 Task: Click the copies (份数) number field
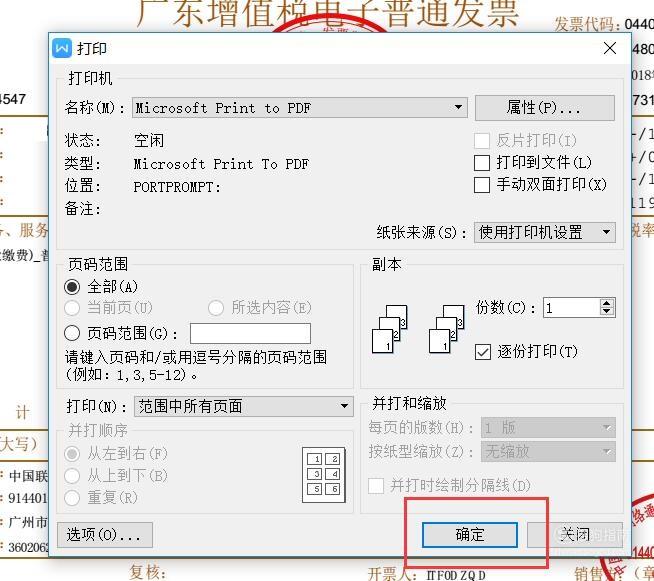(571, 308)
